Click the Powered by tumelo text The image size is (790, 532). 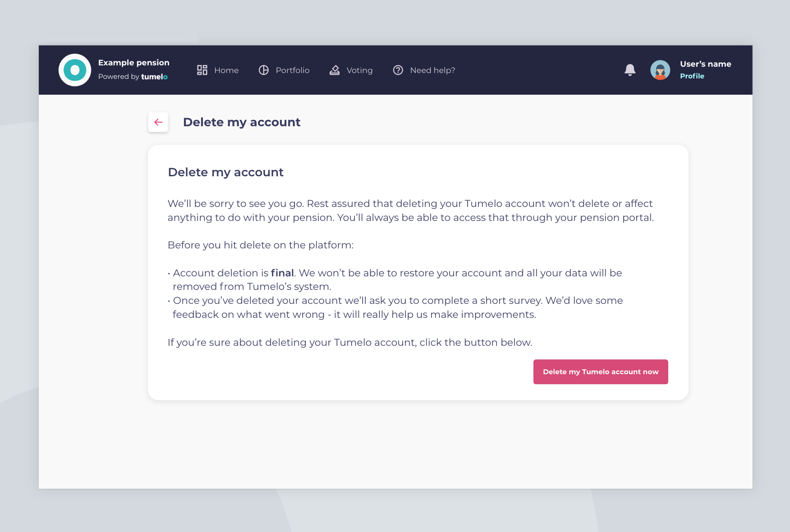click(x=133, y=77)
